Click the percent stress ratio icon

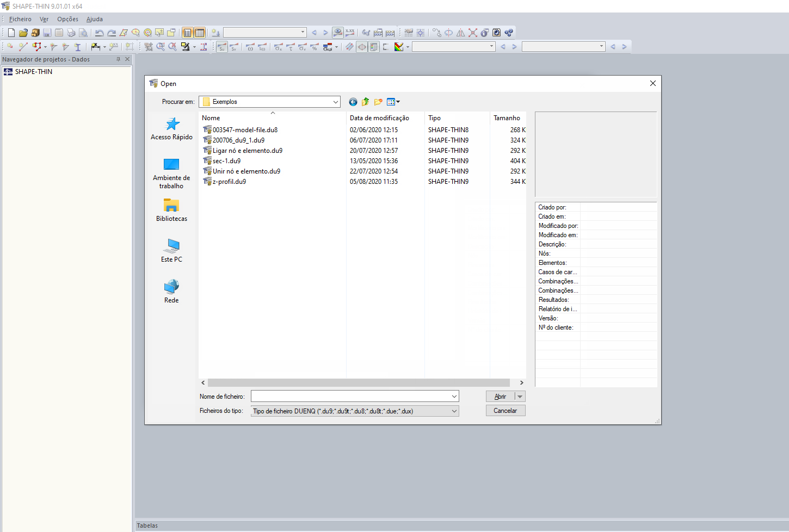tap(314, 47)
